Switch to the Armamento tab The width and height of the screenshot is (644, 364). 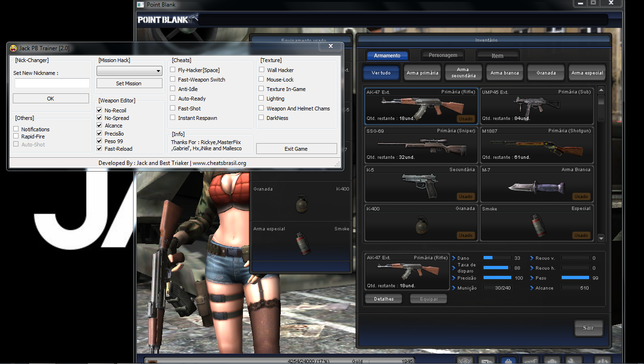(x=387, y=55)
